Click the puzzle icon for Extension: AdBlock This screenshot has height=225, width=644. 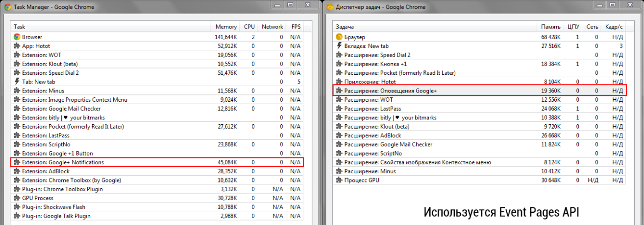click(17, 171)
